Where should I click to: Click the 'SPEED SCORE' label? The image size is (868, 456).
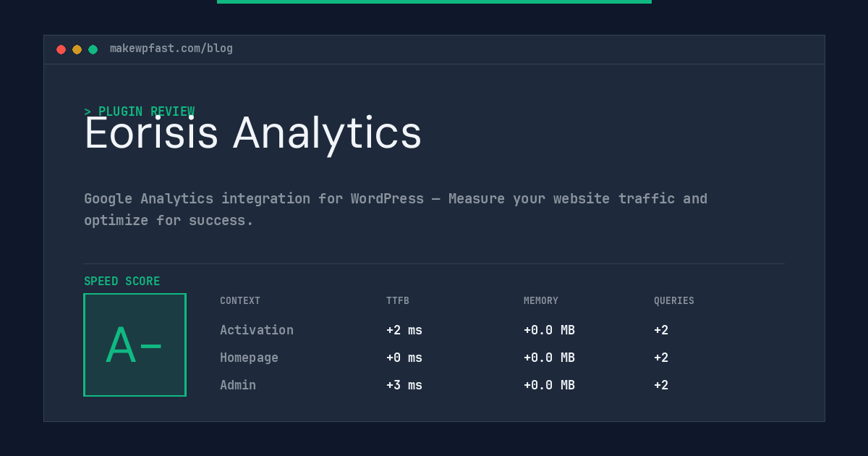(x=122, y=282)
